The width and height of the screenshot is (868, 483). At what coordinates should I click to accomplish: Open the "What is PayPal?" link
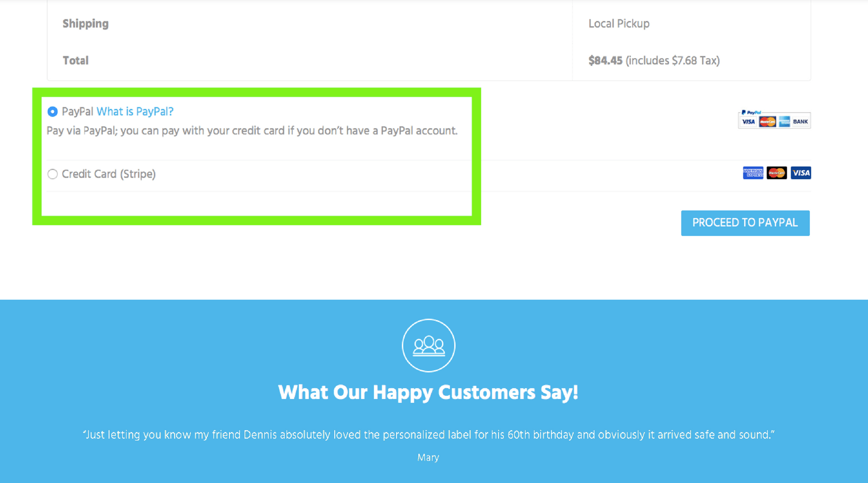135,112
